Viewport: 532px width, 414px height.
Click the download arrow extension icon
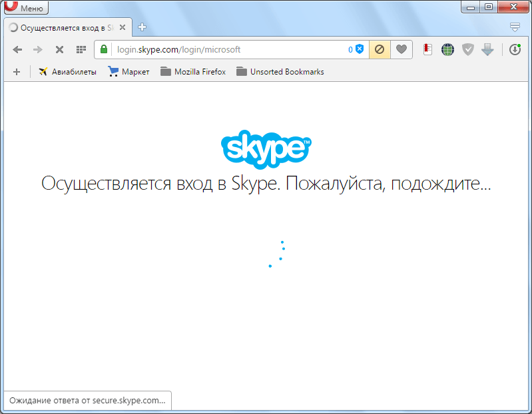pos(487,49)
